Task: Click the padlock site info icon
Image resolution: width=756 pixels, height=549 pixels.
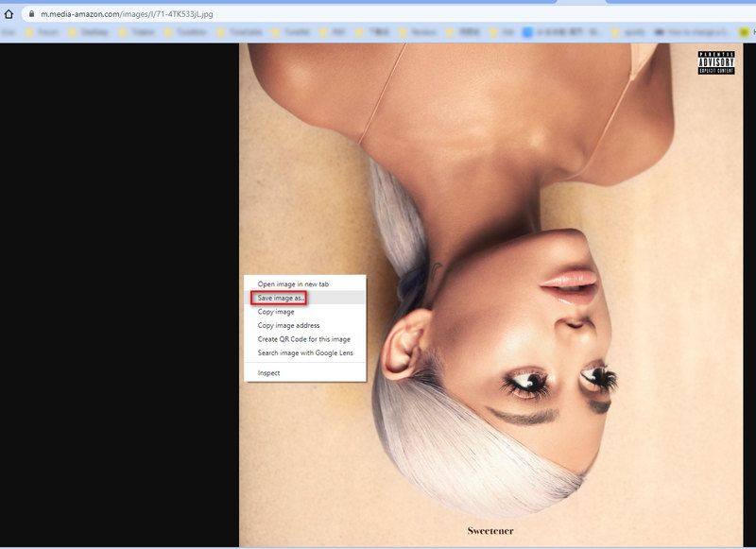Action: pyautogui.click(x=30, y=14)
